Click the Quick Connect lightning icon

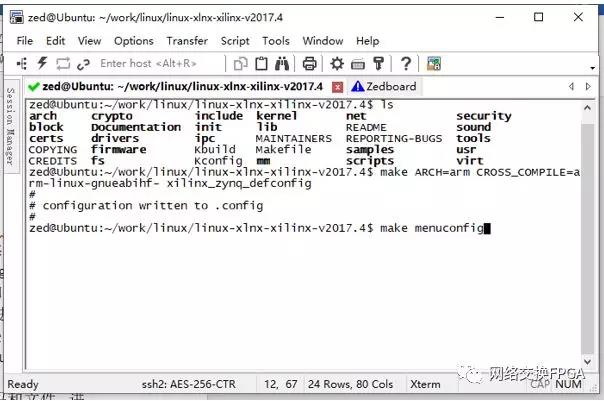(42, 63)
